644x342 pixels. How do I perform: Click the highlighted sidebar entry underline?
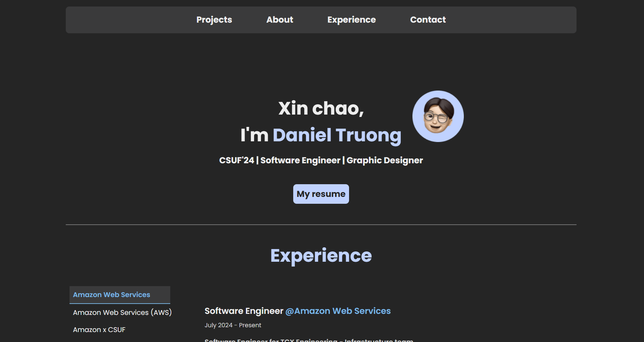120,303
